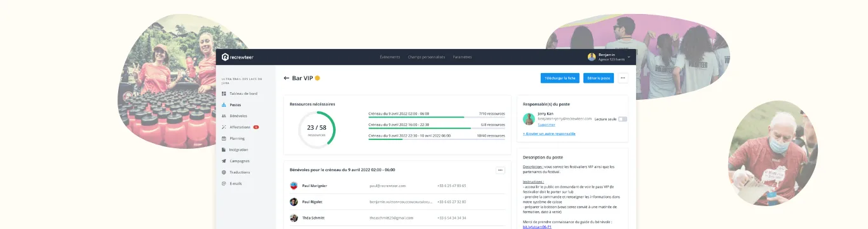Open the Champs personnalisés menu
The height and width of the screenshot is (229, 868).
pos(426,57)
